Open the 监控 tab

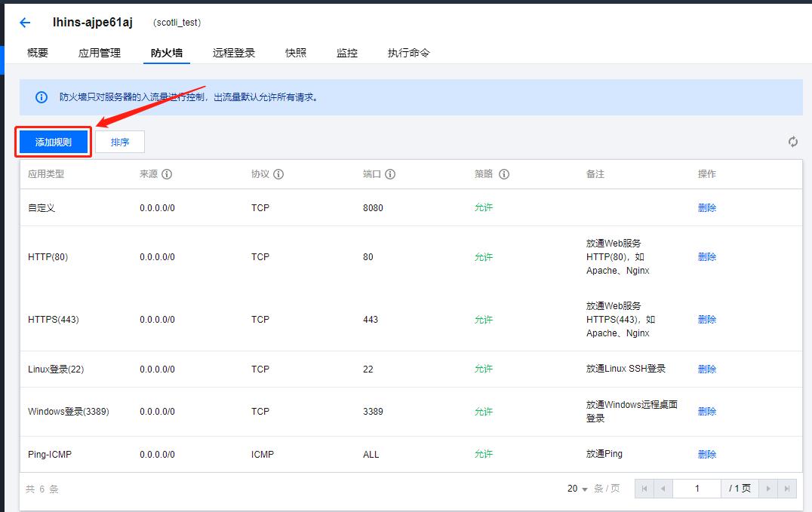point(346,53)
